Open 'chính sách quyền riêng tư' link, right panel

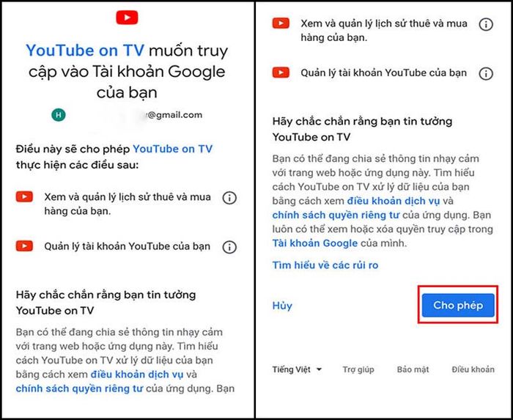(x=336, y=215)
